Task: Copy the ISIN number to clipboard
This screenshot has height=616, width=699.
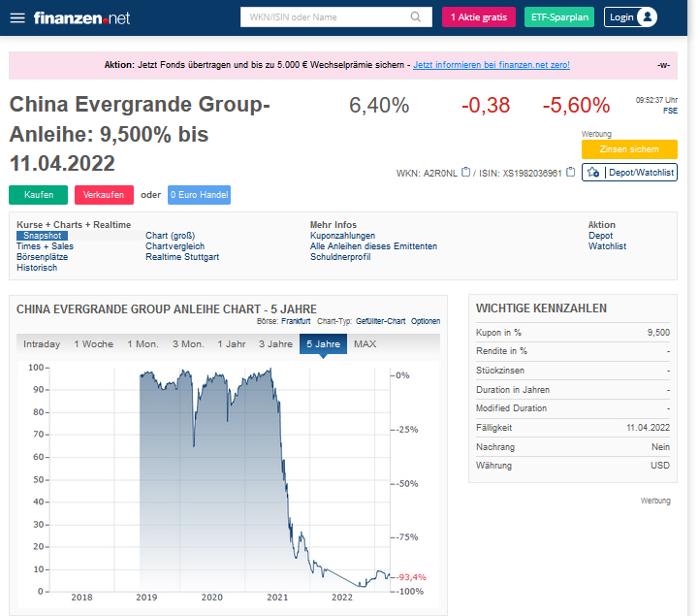Action: (571, 173)
